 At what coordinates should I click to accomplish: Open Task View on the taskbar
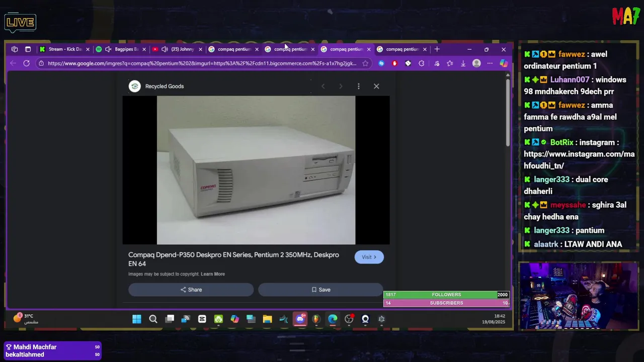coord(170,319)
